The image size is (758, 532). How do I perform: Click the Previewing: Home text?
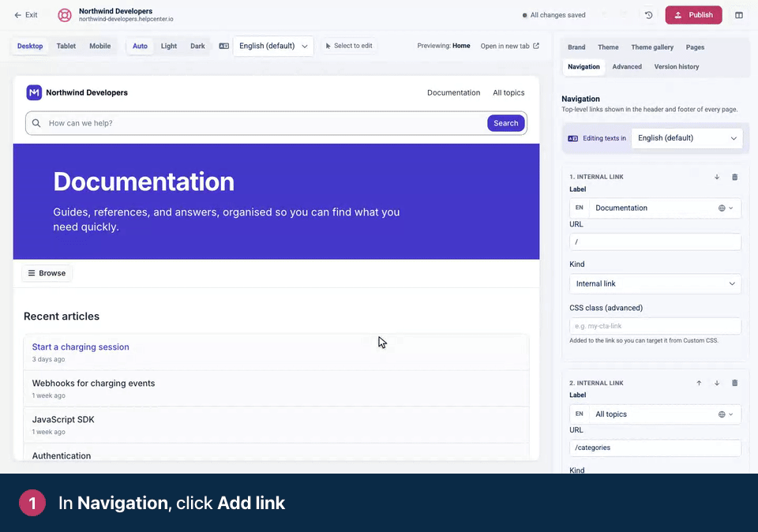pyautogui.click(x=443, y=46)
